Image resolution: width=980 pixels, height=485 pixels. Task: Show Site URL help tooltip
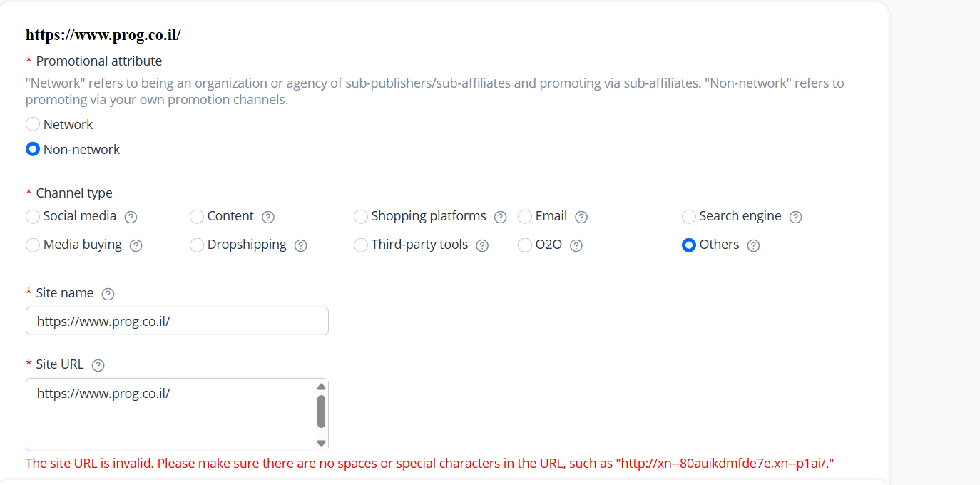(x=98, y=365)
